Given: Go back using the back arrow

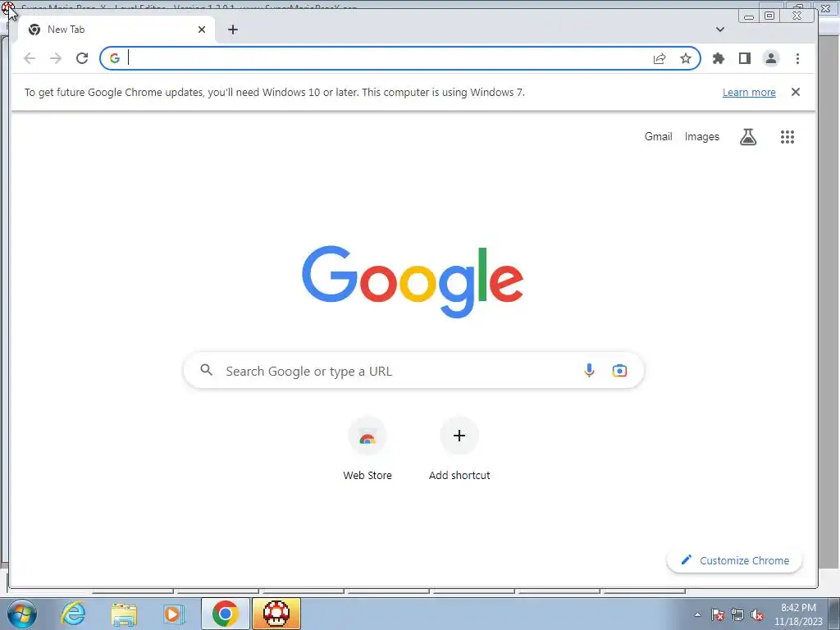Looking at the screenshot, I should pyautogui.click(x=30, y=58).
